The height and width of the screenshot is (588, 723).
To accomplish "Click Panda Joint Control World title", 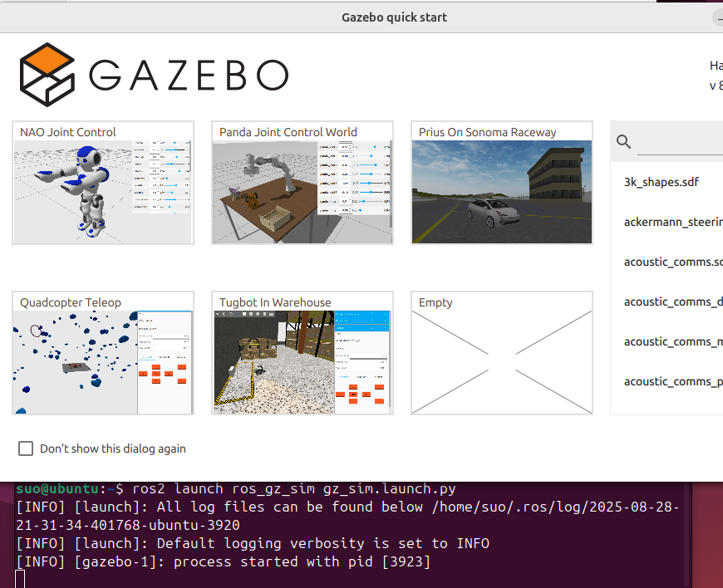I will (288, 132).
